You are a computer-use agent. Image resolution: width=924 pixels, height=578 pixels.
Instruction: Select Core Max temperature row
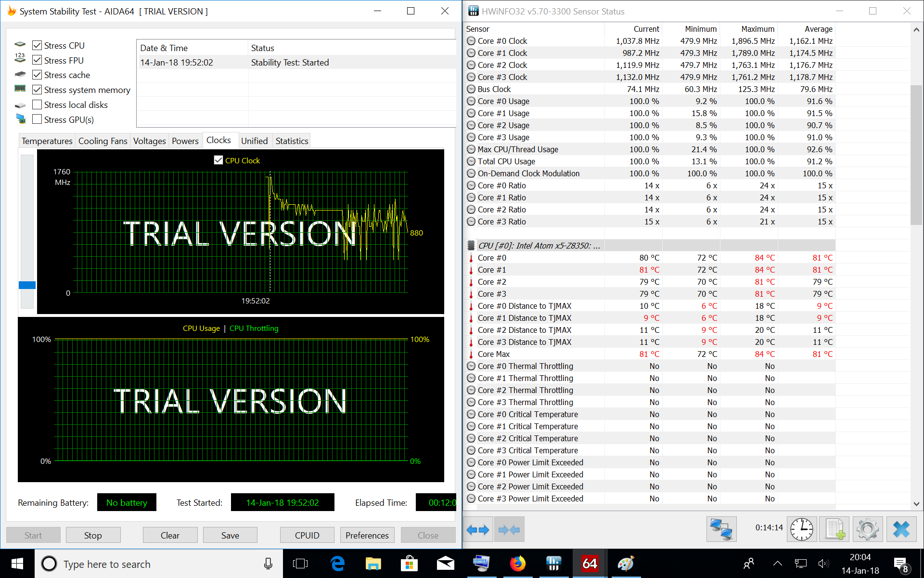point(650,354)
